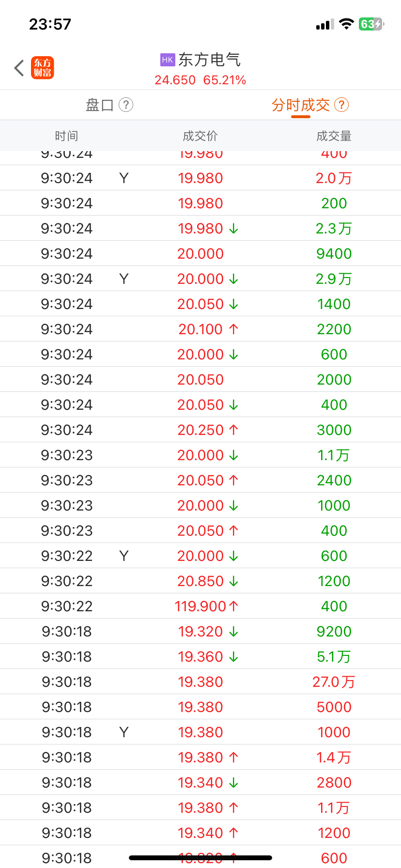Tap the cellular signal bars icon
The image size is (401, 868).
(325, 25)
